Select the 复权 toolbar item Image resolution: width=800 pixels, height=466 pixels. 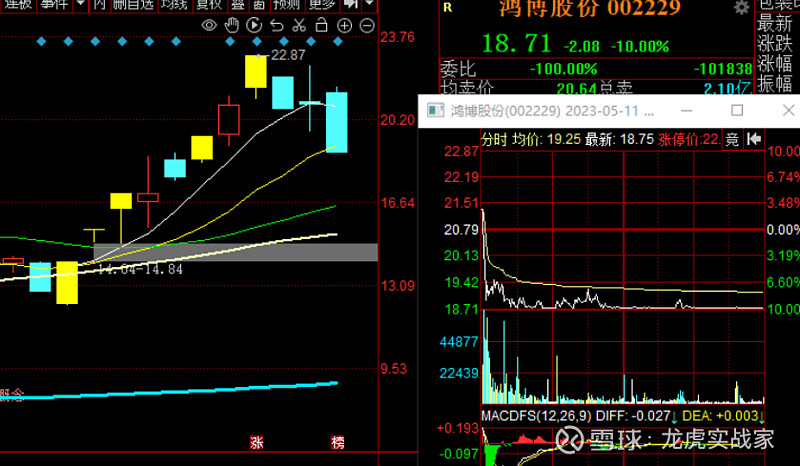coord(207,4)
